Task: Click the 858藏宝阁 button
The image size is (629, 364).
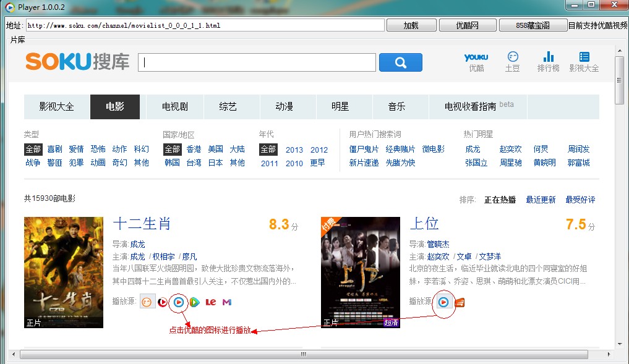Action: coord(533,25)
